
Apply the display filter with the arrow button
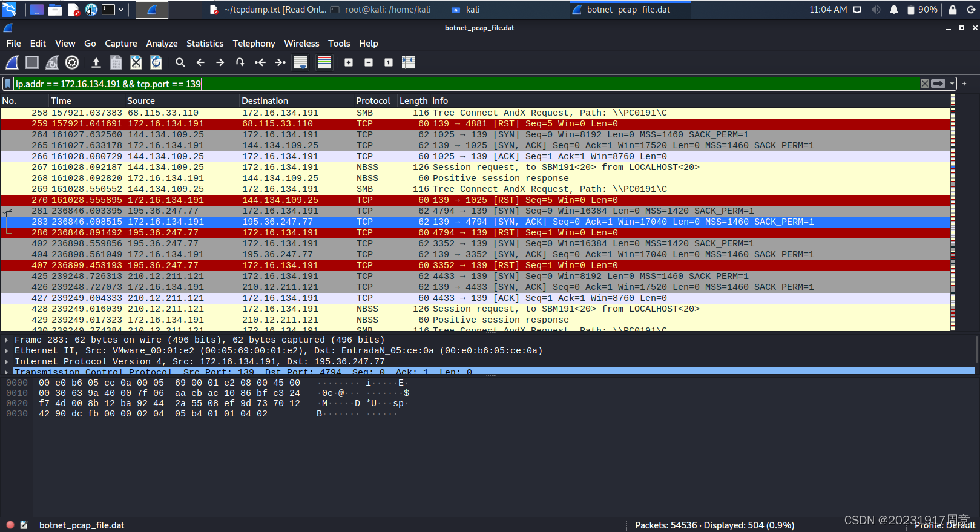click(x=938, y=84)
